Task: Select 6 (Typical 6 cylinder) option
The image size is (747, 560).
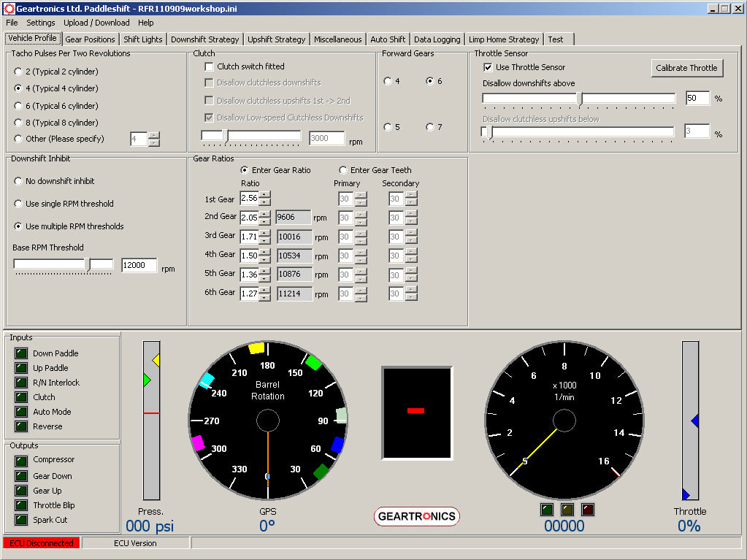Action: (18, 106)
